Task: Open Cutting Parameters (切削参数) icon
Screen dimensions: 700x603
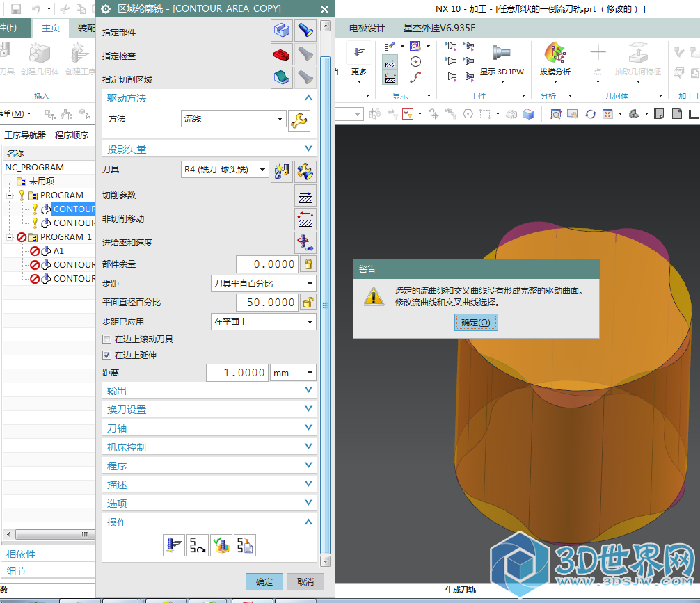Action: (305, 195)
